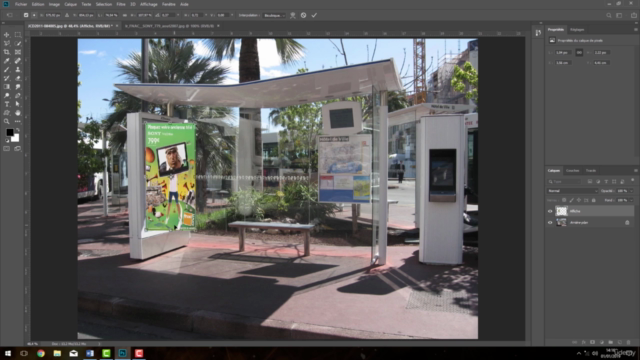Select the Frame tool

(x=18, y=52)
